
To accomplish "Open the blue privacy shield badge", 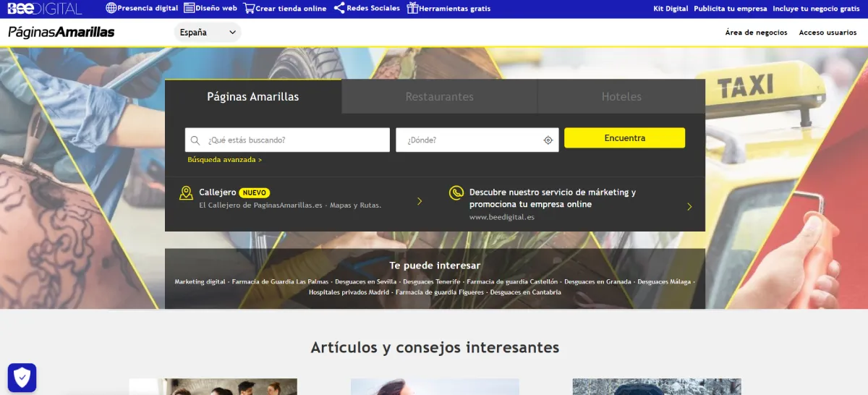I will point(22,377).
